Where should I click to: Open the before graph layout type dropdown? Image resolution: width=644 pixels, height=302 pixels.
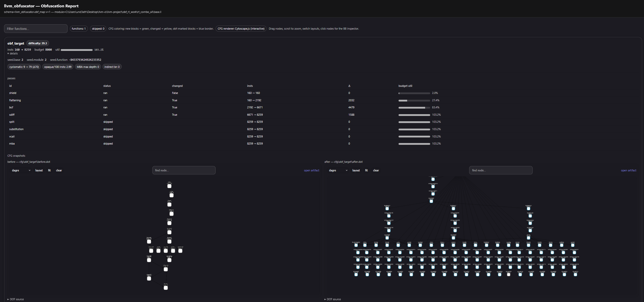[x=21, y=170]
